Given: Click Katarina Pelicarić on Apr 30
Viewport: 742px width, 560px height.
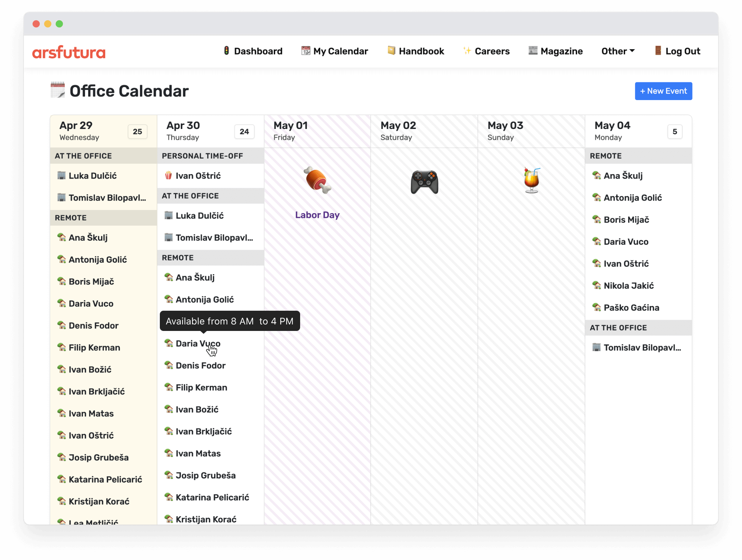Looking at the screenshot, I should [212, 497].
